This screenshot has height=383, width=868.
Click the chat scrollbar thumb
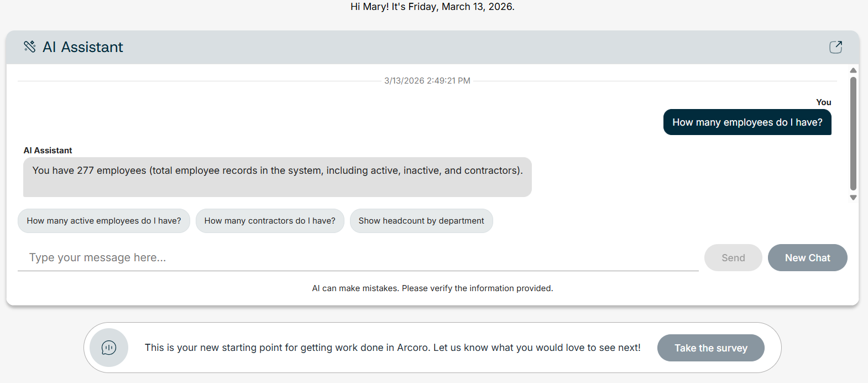tap(853, 133)
